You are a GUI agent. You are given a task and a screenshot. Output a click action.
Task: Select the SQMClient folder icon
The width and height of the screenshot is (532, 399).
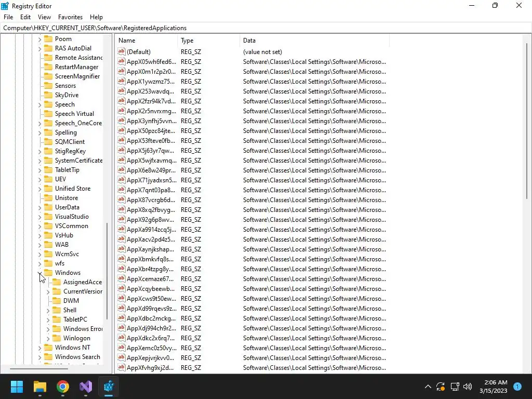(48, 142)
